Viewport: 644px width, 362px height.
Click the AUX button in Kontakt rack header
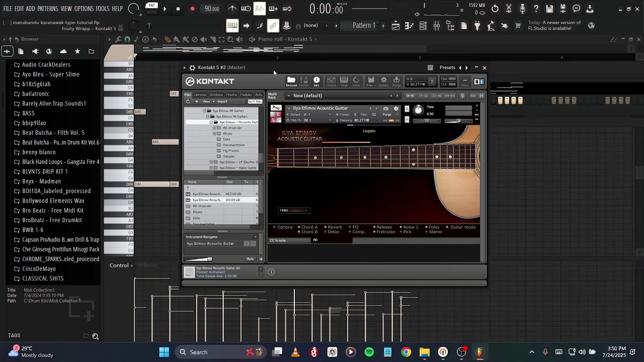click(x=473, y=96)
